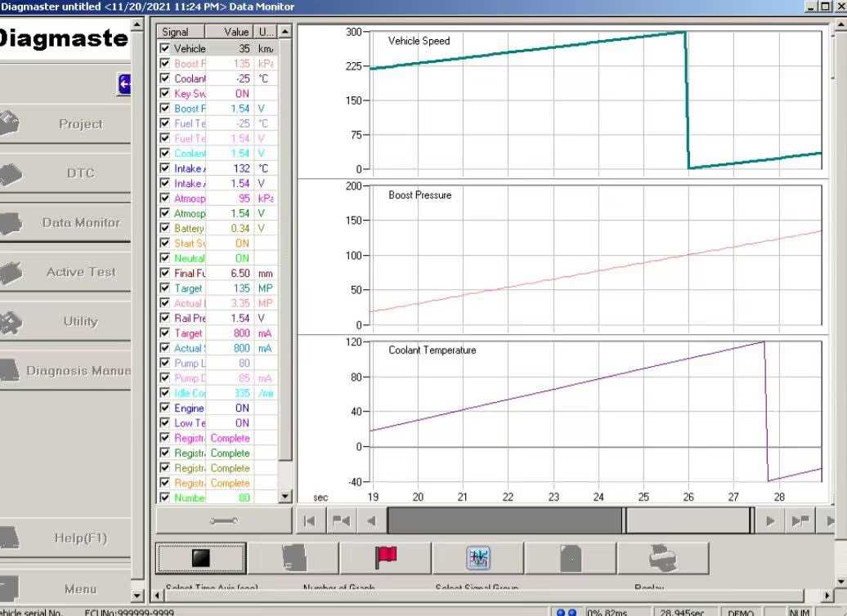Screen dimensions: 847x616
Task: Uncheck the Vehicle speed signal checkbox
Action: point(165,49)
